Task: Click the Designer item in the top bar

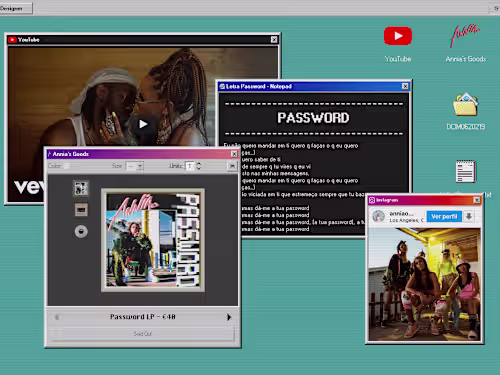Action: tap(16, 8)
